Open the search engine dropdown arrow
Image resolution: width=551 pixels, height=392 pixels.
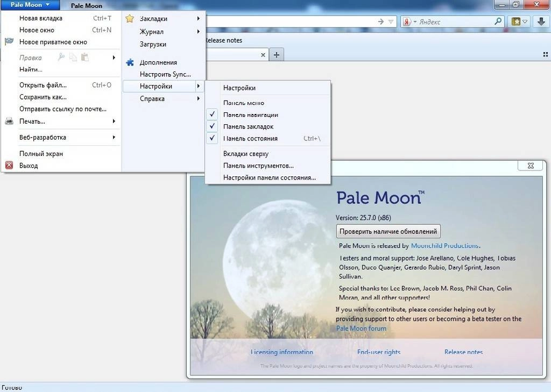click(415, 22)
